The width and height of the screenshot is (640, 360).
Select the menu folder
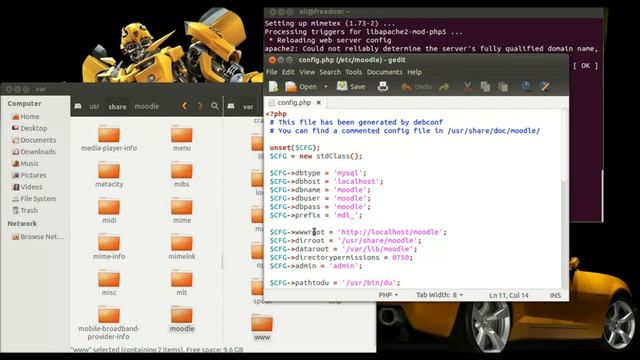[182, 138]
